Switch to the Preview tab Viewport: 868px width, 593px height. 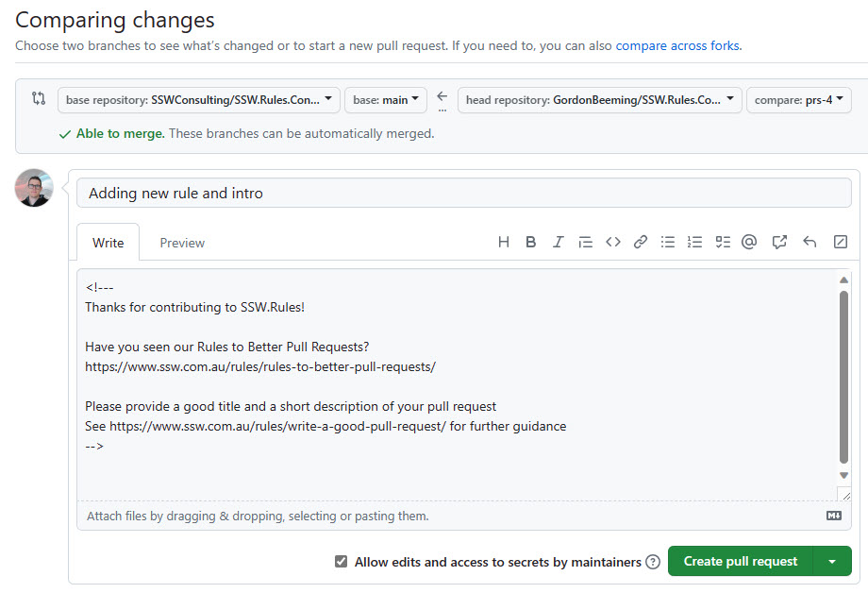pos(182,243)
